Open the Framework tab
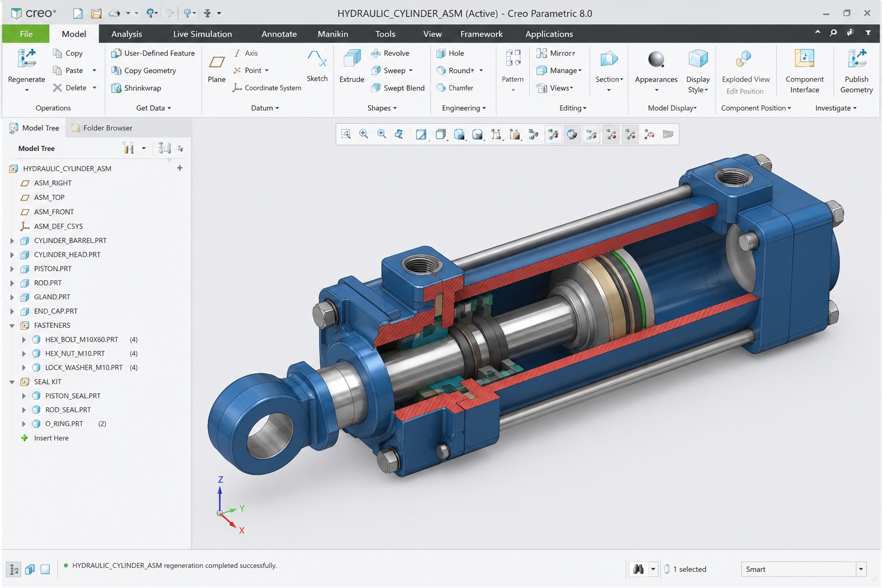Viewport: 882px width, 588px height. (x=481, y=34)
